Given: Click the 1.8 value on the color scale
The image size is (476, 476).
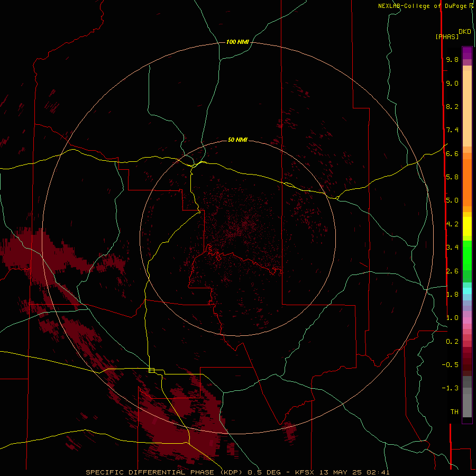Looking at the screenshot, I should click(x=452, y=295).
